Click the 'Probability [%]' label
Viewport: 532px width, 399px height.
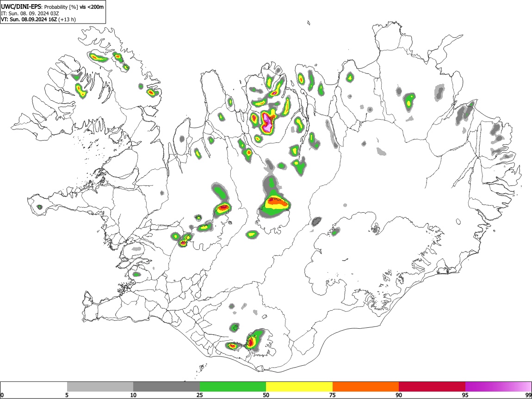pyautogui.click(x=61, y=7)
